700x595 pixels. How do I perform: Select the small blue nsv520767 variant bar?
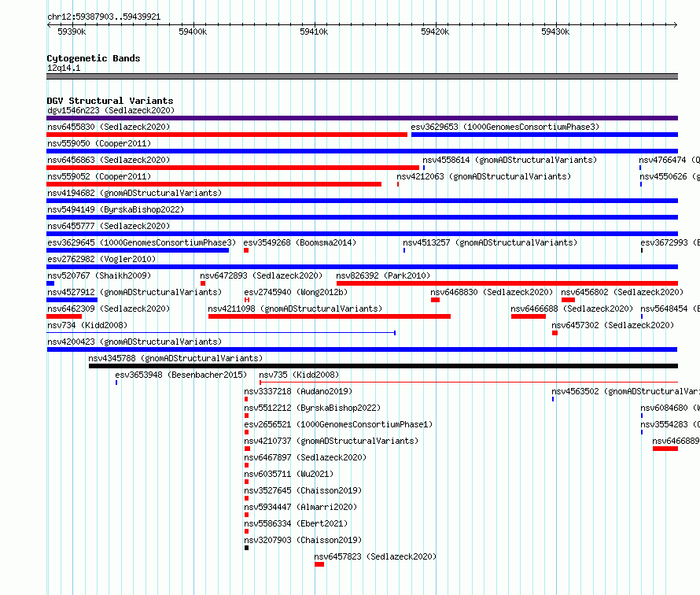pos(50,283)
